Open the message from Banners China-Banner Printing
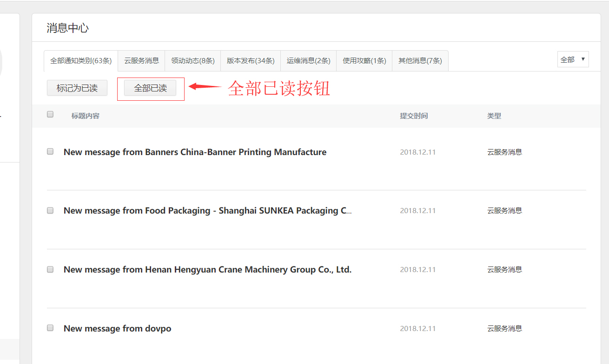This screenshot has width=609, height=364. pyautogui.click(x=195, y=152)
